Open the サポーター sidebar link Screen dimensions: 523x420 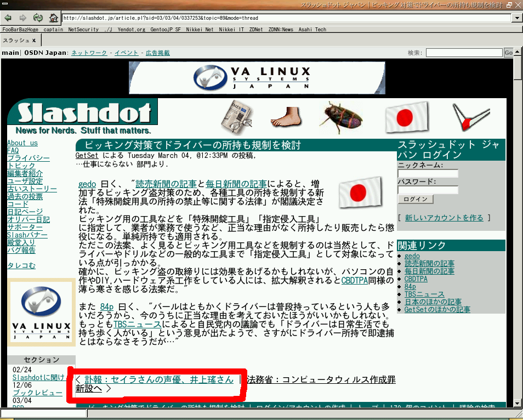[x=25, y=227]
